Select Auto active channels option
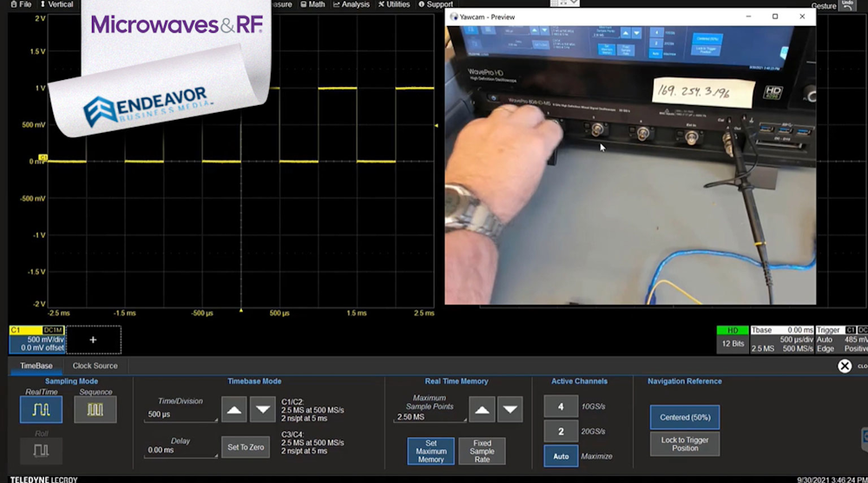Image resolution: width=868 pixels, height=483 pixels. [561, 456]
